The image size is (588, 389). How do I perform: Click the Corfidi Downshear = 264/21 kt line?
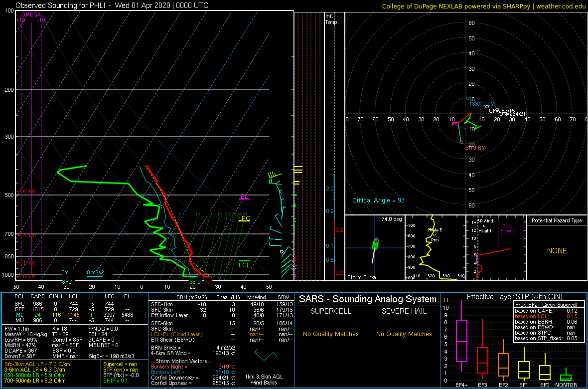(193, 378)
